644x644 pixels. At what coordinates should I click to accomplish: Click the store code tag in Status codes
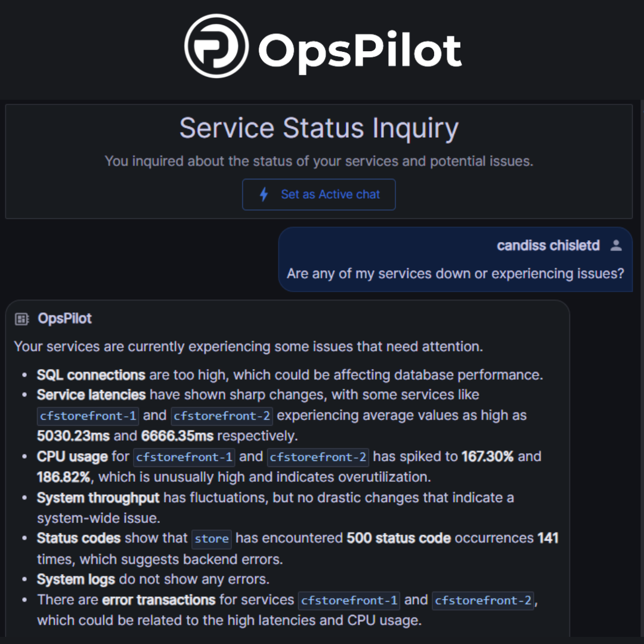(x=212, y=539)
